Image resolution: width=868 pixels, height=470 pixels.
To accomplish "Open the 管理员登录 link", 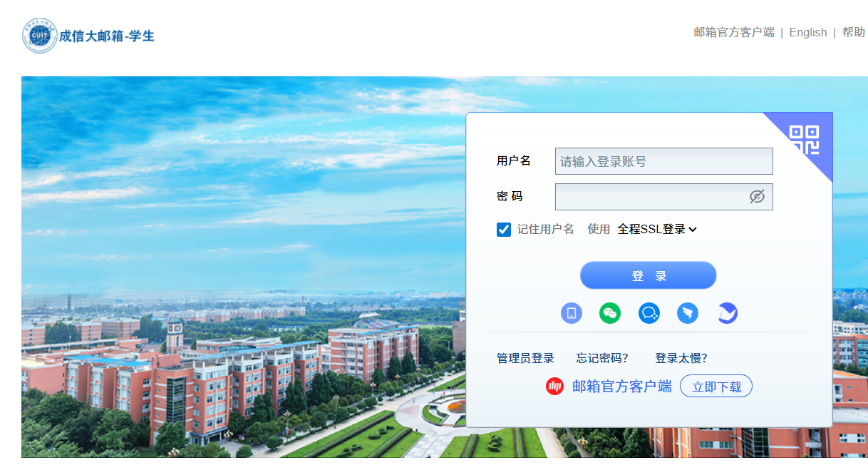I will point(525,358).
